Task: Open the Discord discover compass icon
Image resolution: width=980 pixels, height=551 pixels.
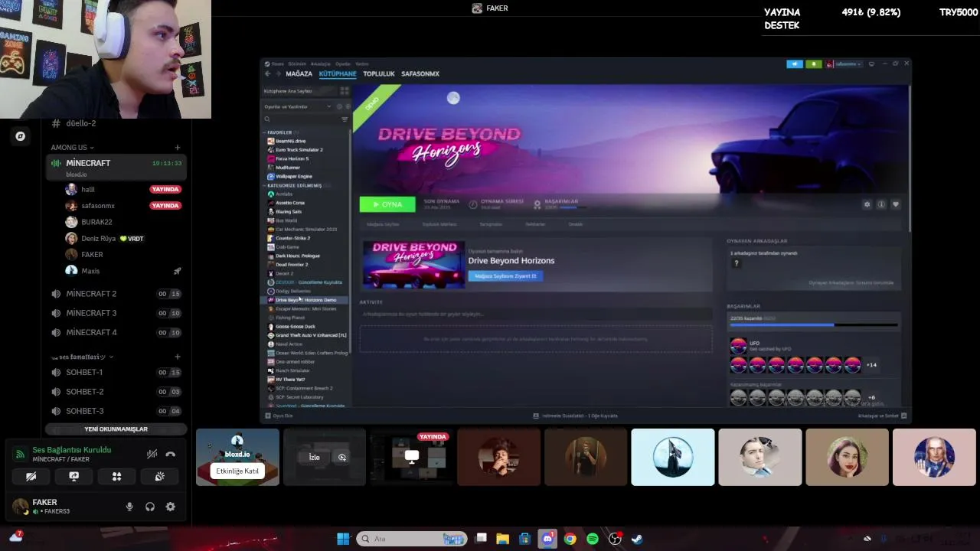Action: 21,136
